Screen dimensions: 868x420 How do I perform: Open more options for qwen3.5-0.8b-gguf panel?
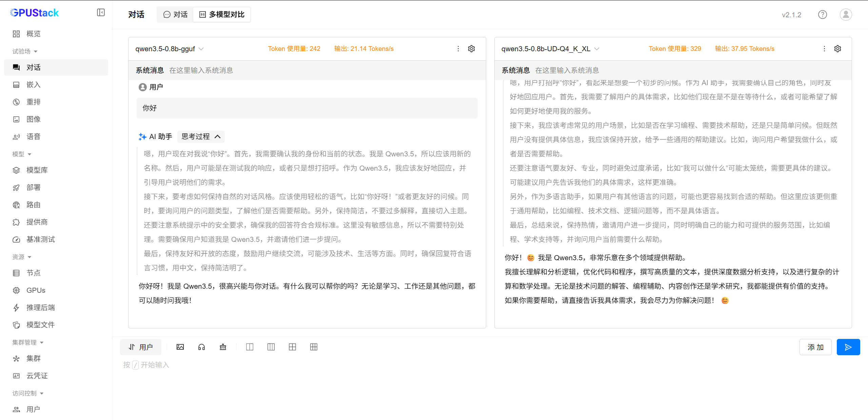[x=458, y=49]
